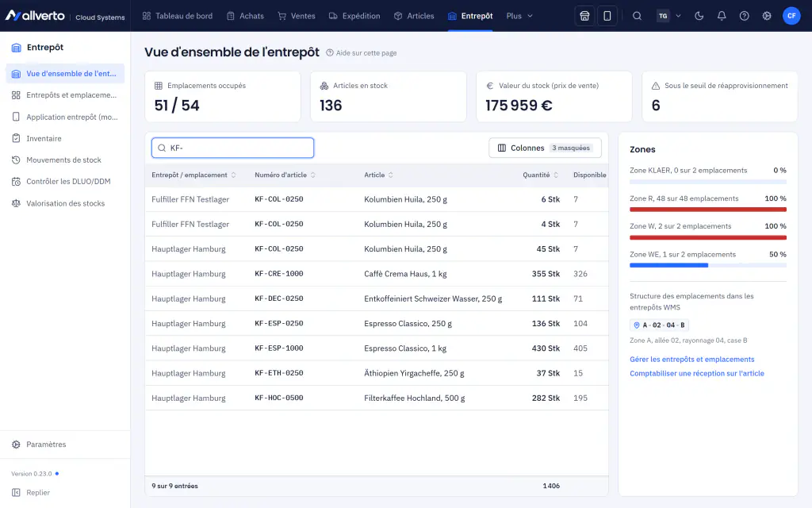This screenshot has width=812, height=508.
Task: Click Disponible column header
Action: [589, 175]
